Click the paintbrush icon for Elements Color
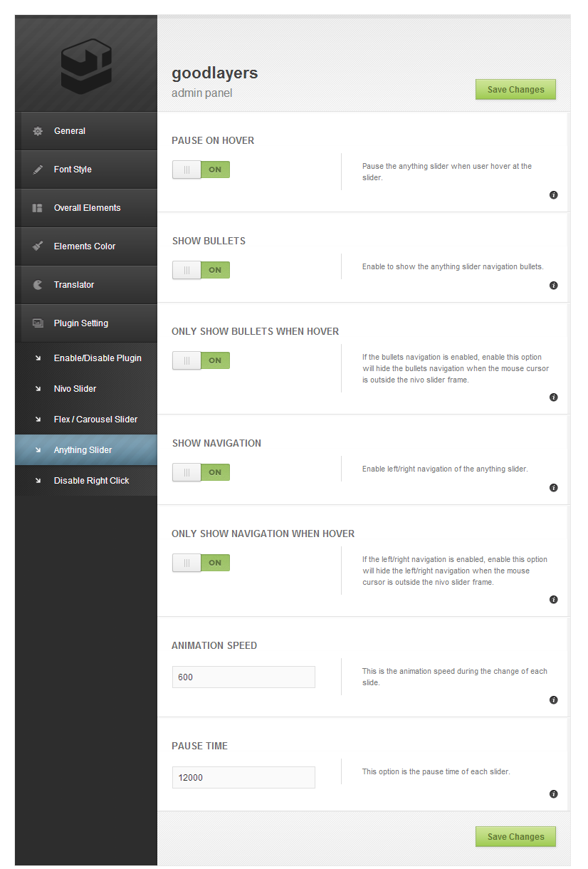The image size is (588, 869). point(38,246)
